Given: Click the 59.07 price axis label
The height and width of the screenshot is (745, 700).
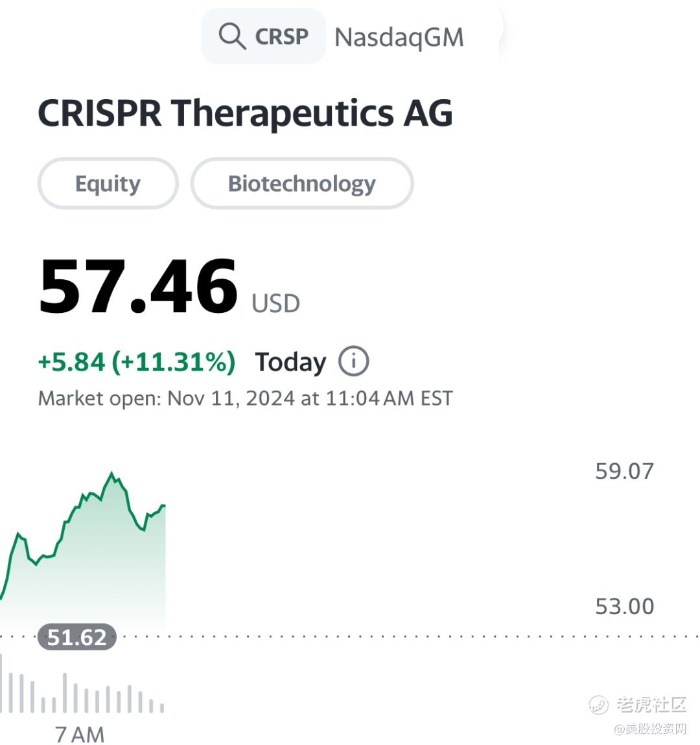Looking at the screenshot, I should (x=624, y=471).
